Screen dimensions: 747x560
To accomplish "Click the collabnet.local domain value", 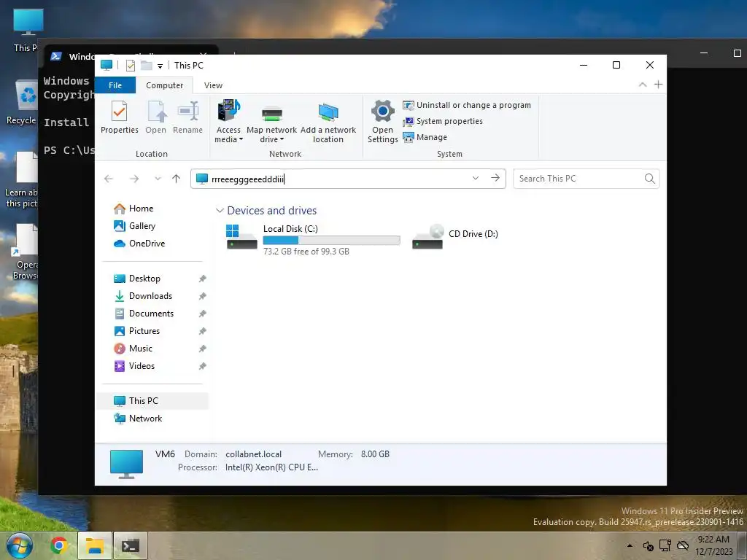I will tap(253, 454).
